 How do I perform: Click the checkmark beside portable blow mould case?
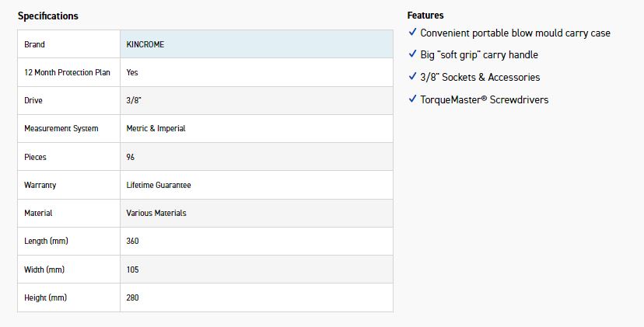click(x=412, y=33)
